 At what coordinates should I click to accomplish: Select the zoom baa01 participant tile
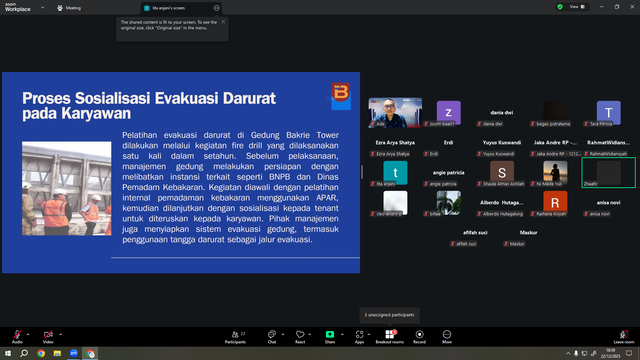point(449,113)
